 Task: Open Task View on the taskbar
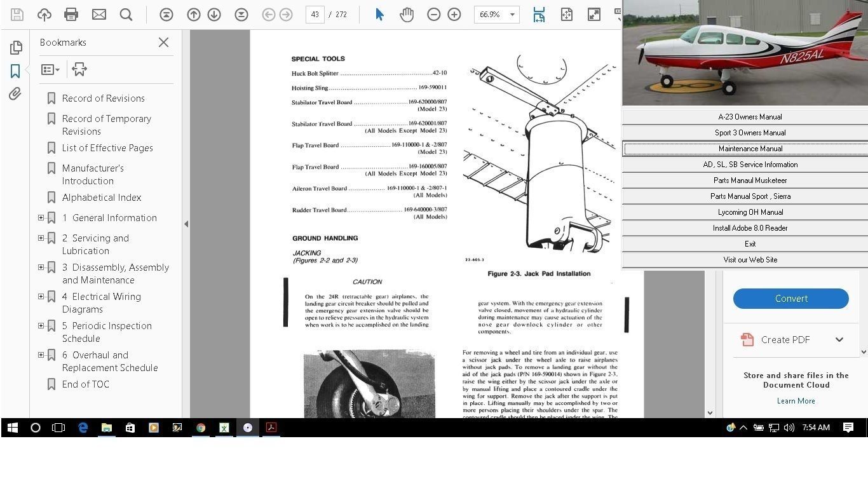click(58, 428)
